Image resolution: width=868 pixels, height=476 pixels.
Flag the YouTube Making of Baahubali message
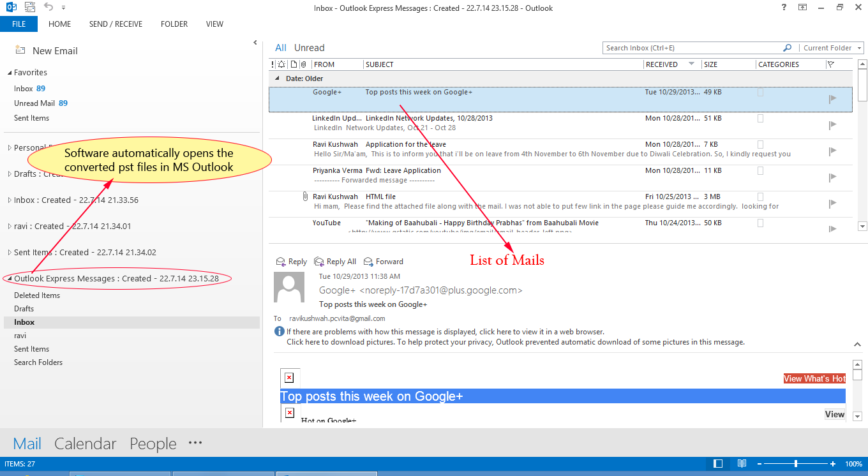(832, 228)
